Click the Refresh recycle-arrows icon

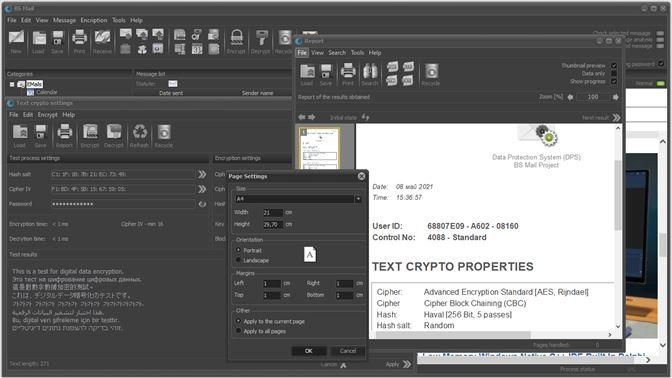[140, 132]
